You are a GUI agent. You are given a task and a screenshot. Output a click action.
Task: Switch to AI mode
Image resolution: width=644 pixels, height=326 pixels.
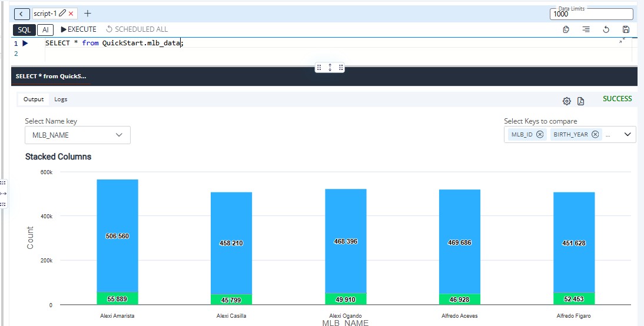(45, 29)
